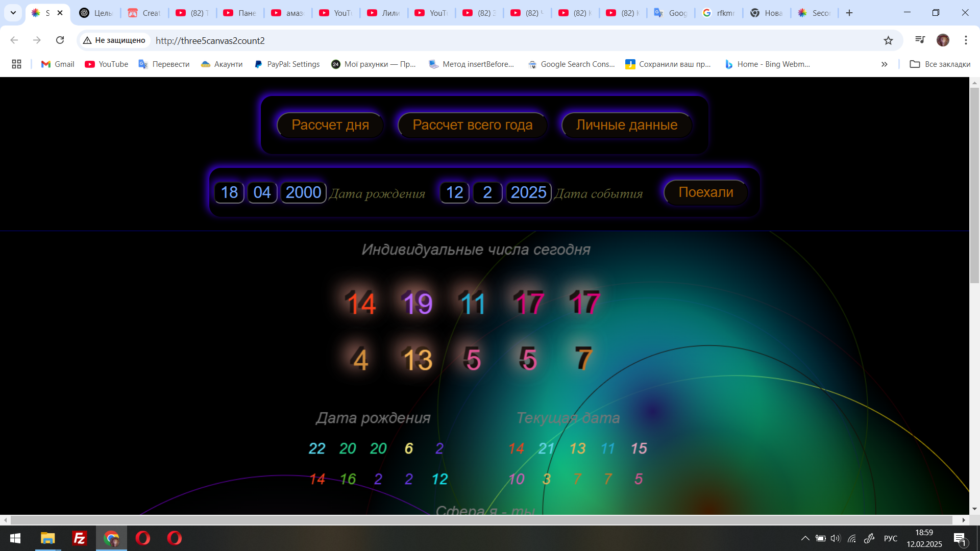Viewport: 980px width, 551px height.
Task: Check the battery status tray icon
Action: click(820, 538)
